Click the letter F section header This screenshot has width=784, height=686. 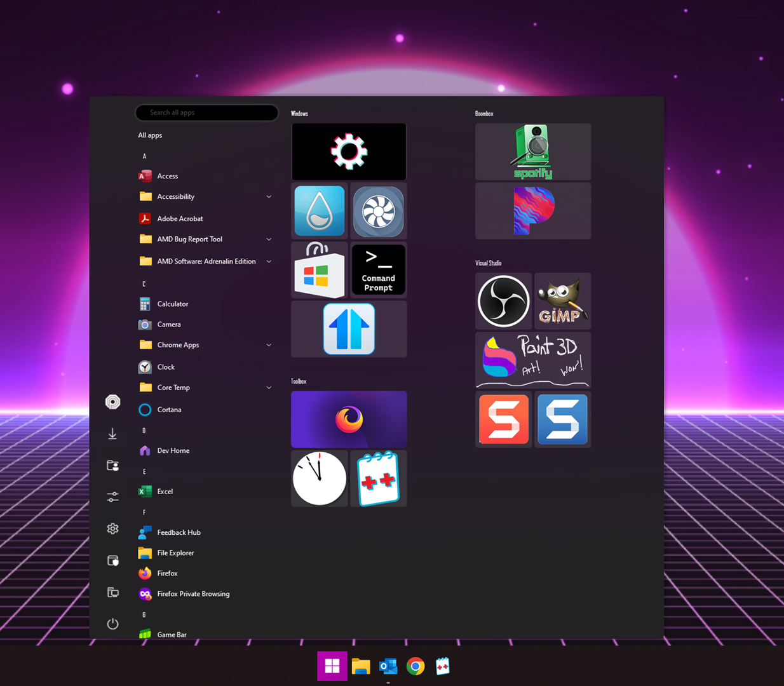pos(144,513)
